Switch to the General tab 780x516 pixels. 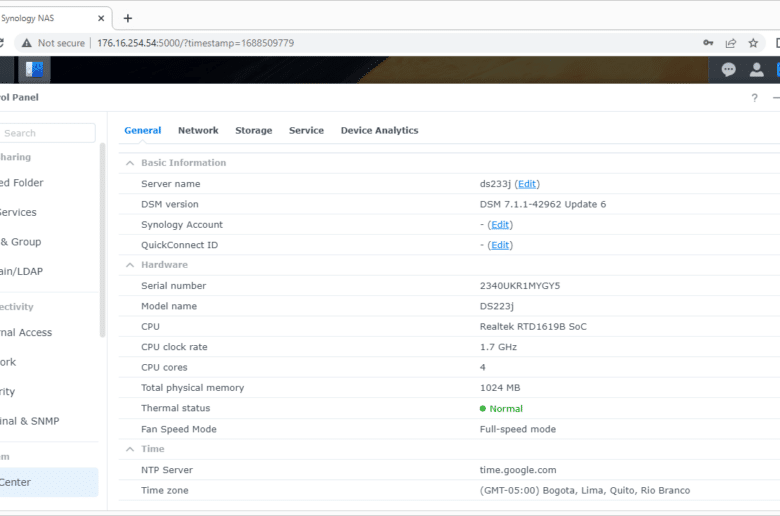pyautogui.click(x=143, y=130)
